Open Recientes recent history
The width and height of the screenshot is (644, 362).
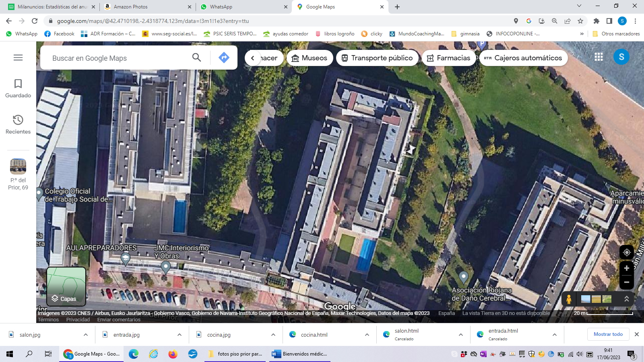(x=18, y=124)
